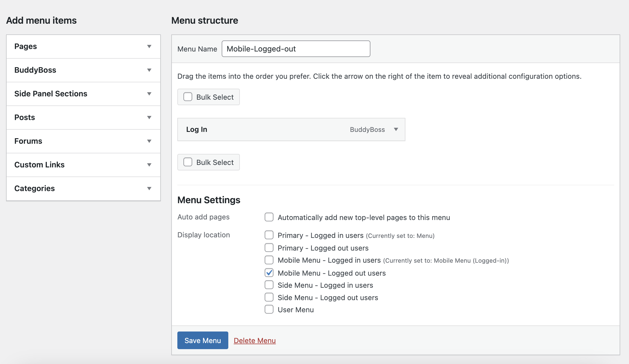Uncheck Mobile Menu - Logged out users
The image size is (629, 364).
[269, 273]
